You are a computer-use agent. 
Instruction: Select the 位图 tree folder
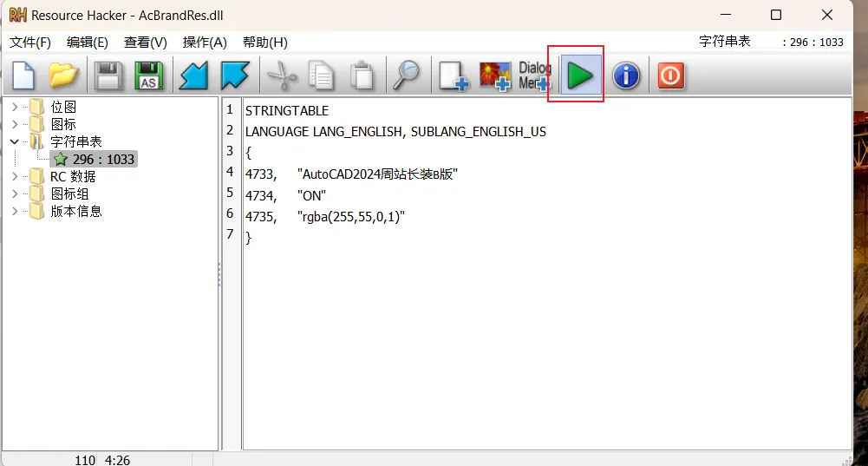(63, 107)
